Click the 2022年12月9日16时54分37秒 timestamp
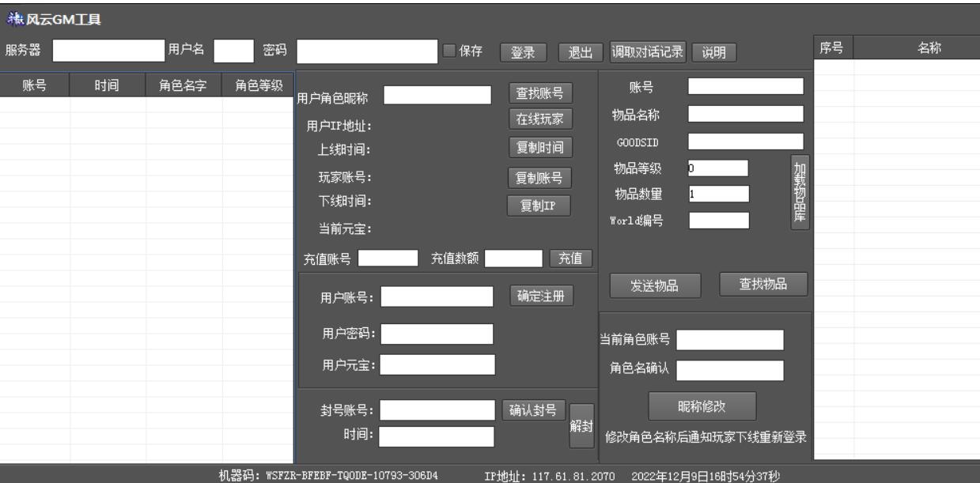This screenshot has width=980, height=483. pos(706,476)
